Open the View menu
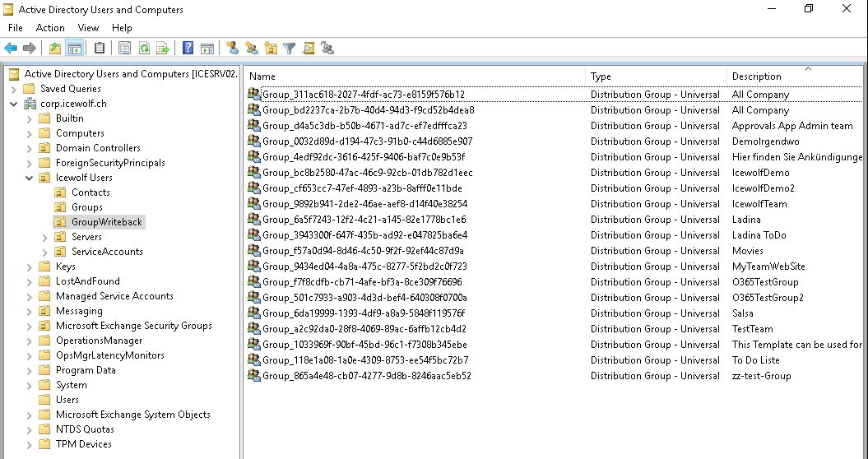This screenshot has width=868, height=459. 88,28
